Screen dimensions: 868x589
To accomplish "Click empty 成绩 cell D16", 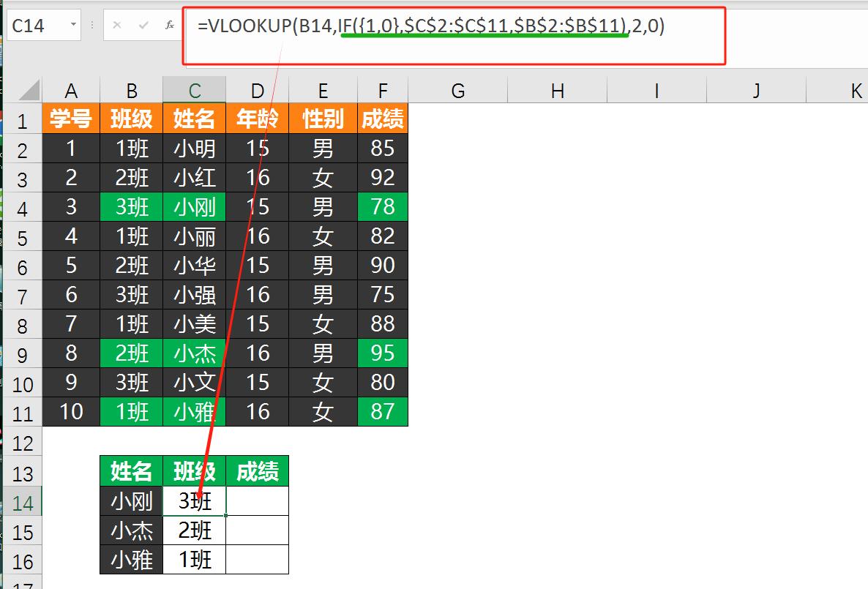I will (258, 560).
